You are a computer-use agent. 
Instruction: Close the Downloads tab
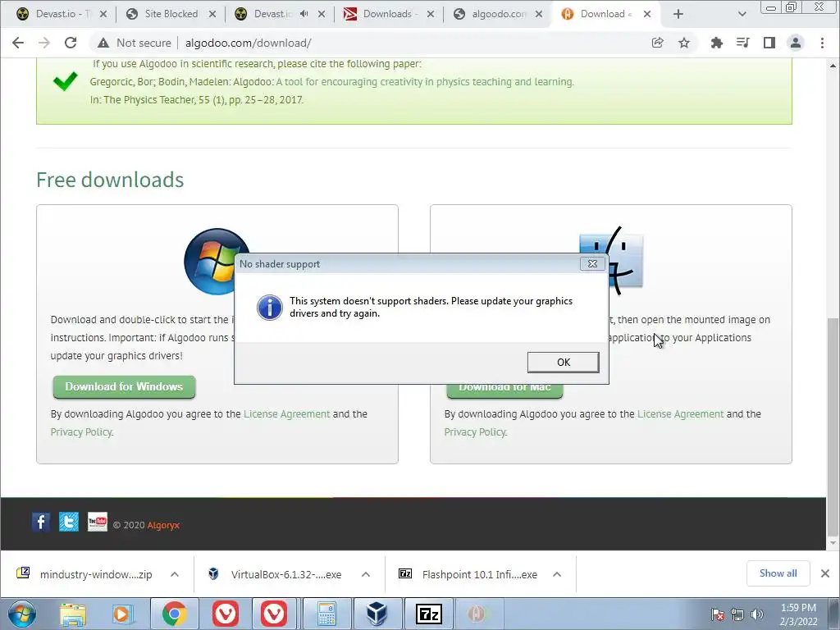pyautogui.click(x=431, y=14)
